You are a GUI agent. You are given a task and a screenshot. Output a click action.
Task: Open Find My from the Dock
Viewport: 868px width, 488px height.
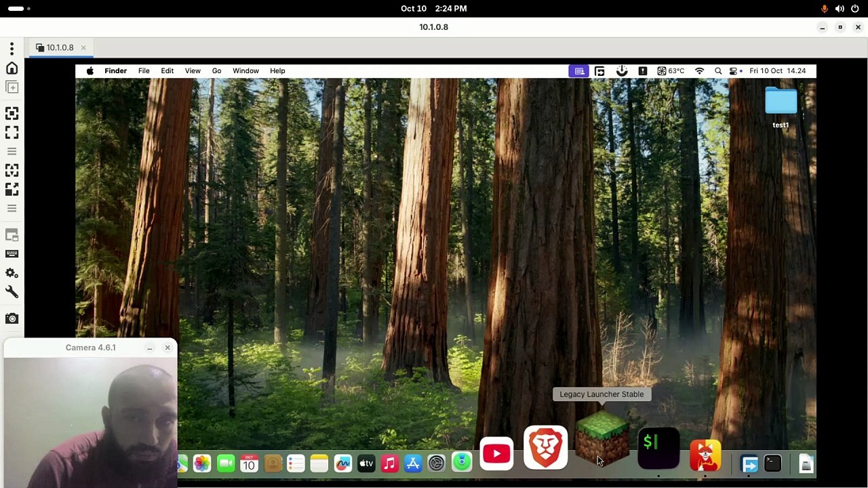click(x=461, y=463)
